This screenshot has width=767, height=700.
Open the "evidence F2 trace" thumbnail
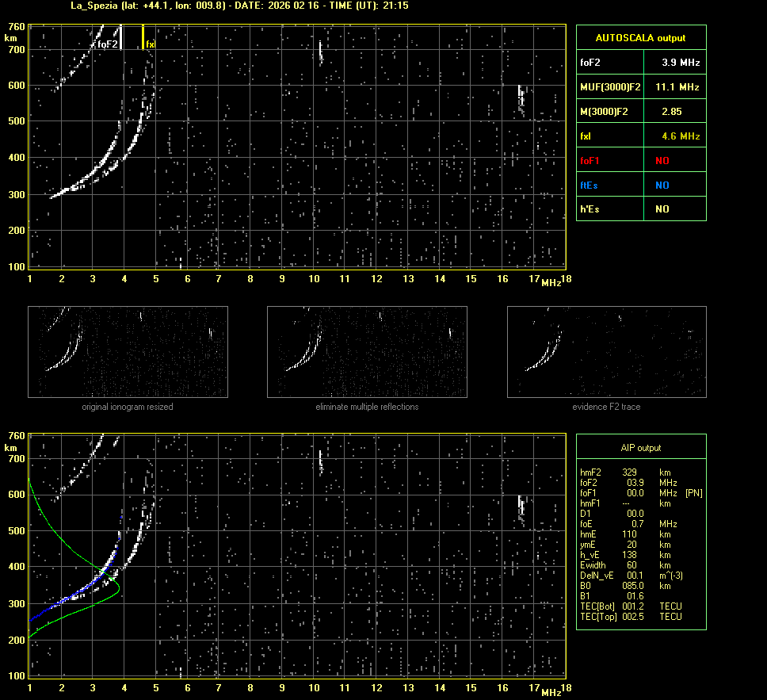tap(606, 351)
